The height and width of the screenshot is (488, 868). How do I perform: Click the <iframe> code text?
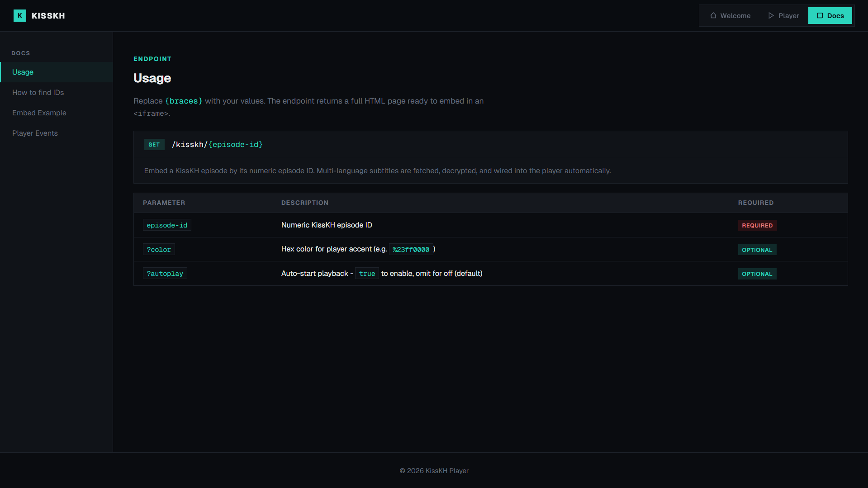point(151,114)
